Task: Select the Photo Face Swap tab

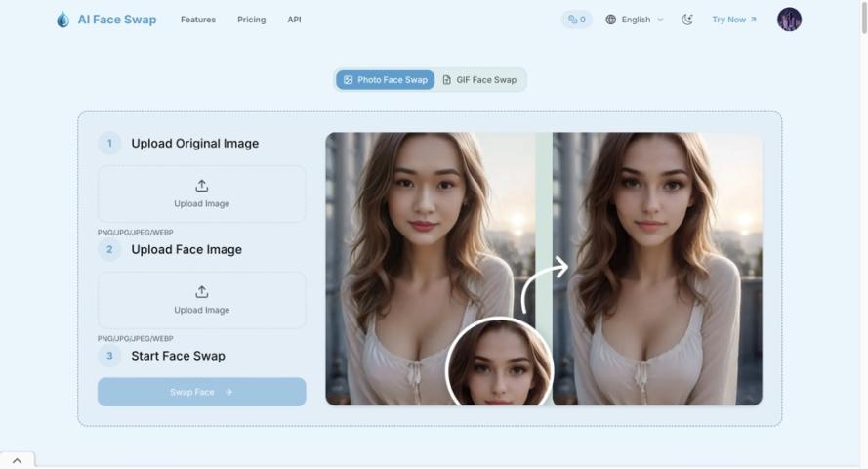Action: pos(386,80)
